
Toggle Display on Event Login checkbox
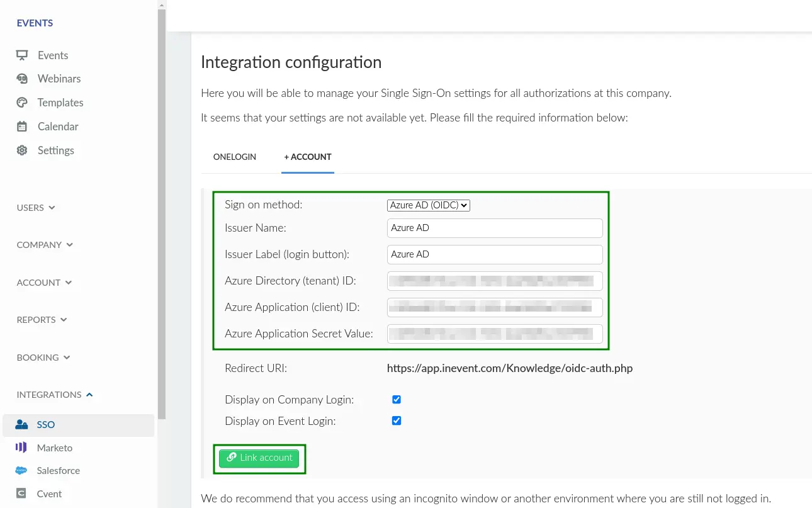[397, 421]
